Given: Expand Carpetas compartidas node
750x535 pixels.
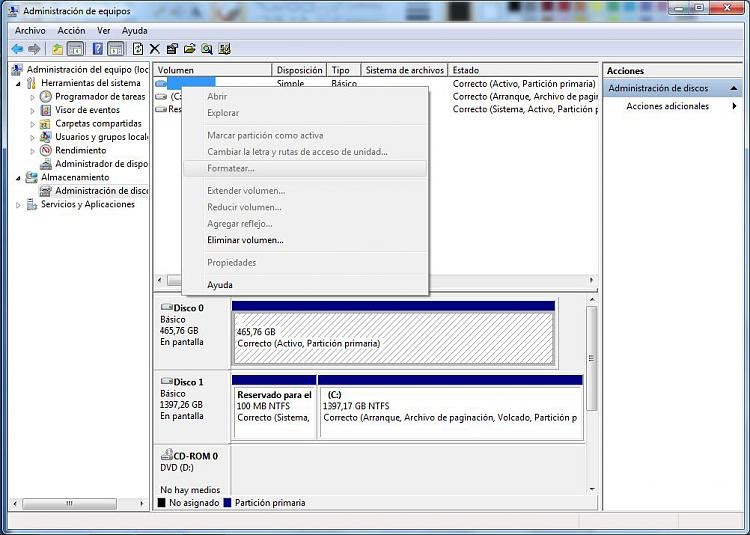Looking at the screenshot, I should (x=32, y=124).
